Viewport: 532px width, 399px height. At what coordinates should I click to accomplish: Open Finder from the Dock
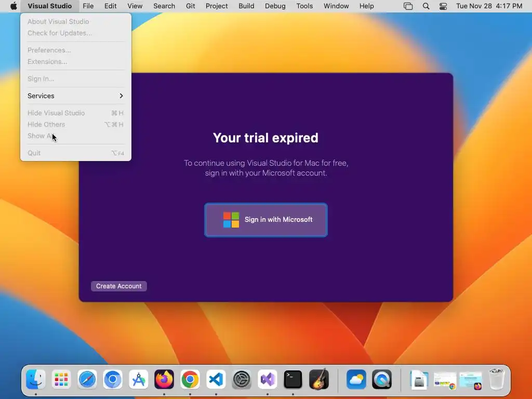(36, 379)
